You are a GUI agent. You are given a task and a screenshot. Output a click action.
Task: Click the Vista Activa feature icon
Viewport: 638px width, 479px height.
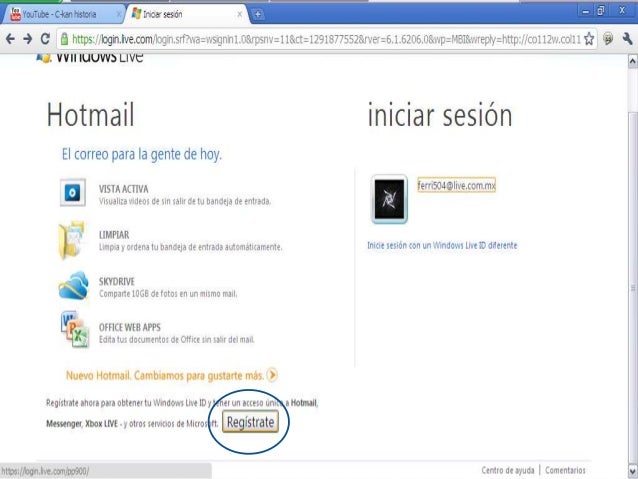[73, 192]
